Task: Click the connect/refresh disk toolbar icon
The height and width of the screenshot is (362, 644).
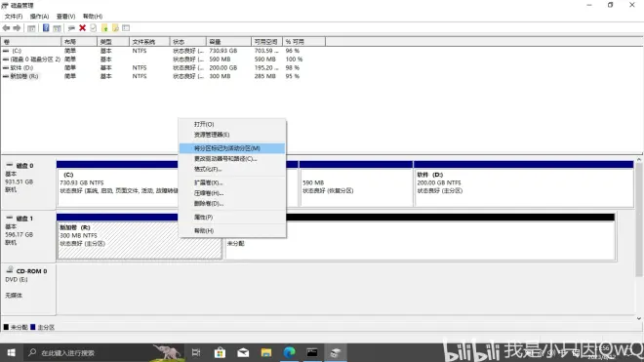Action: click(71, 28)
